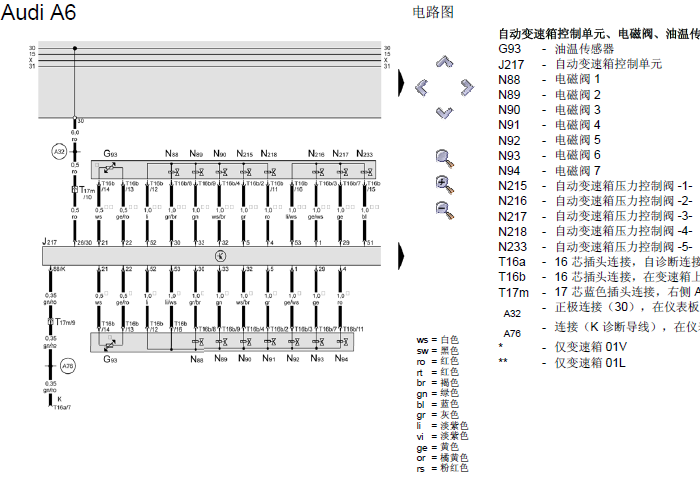Click the J217 label on the wiring diagram
The width and height of the screenshot is (700, 500).
(x=50, y=242)
